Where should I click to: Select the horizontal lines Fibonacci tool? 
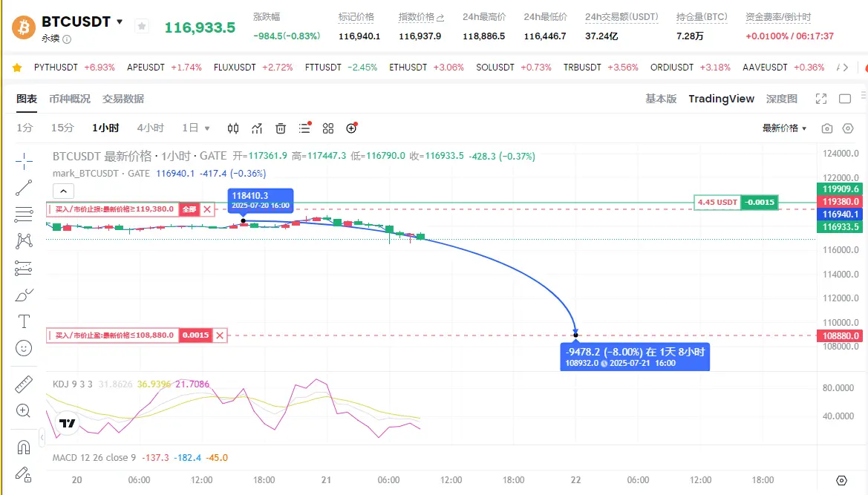[x=24, y=214]
